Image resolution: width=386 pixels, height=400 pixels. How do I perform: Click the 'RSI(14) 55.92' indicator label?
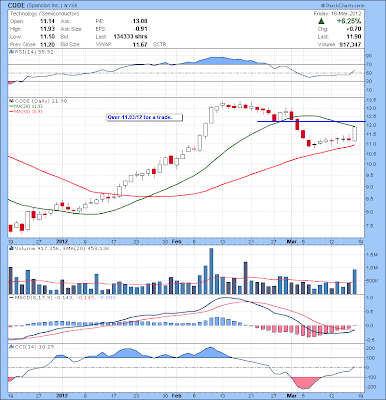pos(33,52)
